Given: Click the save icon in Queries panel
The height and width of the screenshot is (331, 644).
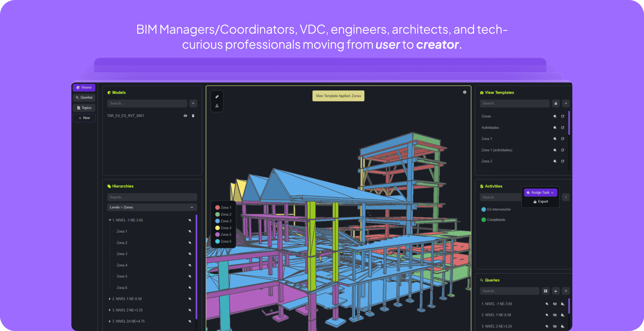Looking at the screenshot, I should click(545, 291).
